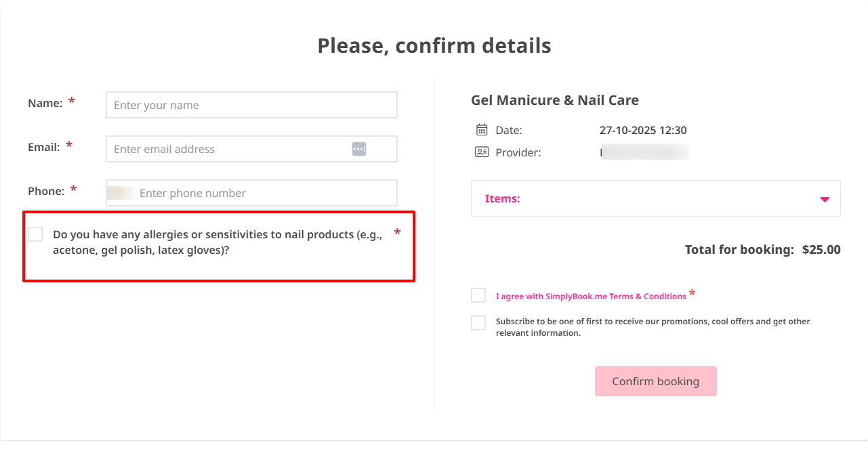The width and height of the screenshot is (868, 459).
Task: Click the pink chevron on the Items panel
Action: [x=824, y=198]
